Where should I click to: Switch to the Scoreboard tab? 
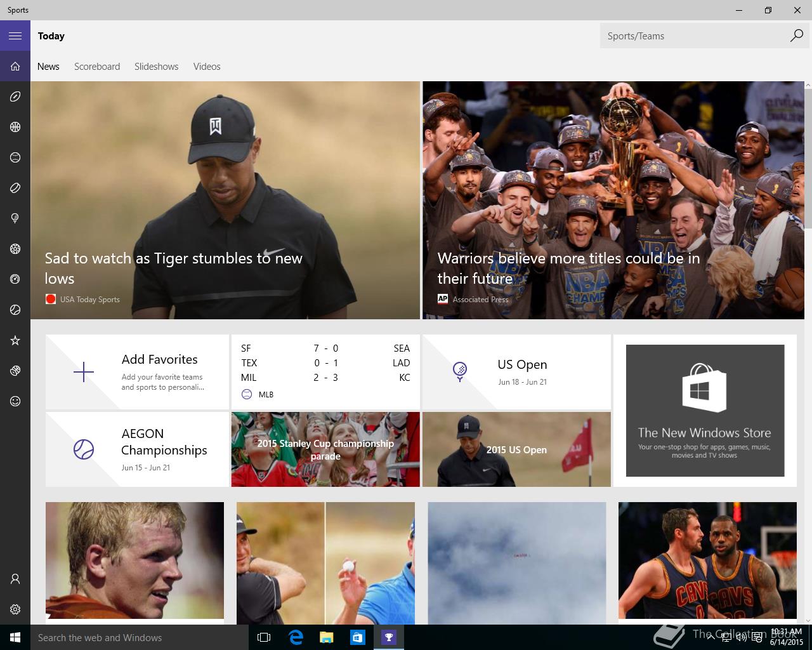point(97,66)
